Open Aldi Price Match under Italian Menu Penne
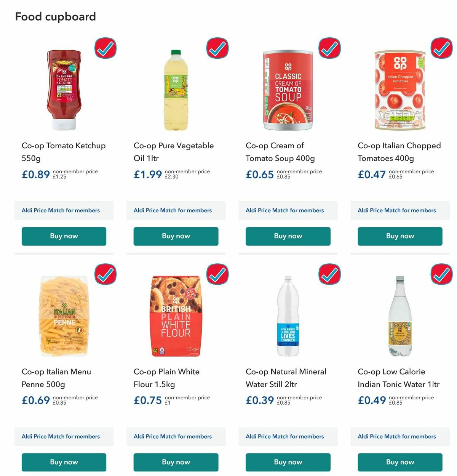457x476 pixels. click(64, 437)
